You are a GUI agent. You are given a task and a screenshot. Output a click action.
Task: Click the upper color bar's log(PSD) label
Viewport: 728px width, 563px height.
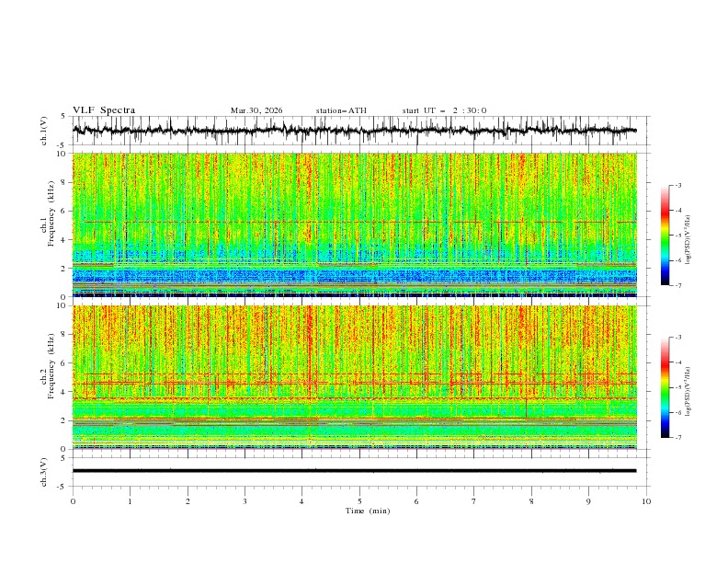tap(688, 240)
